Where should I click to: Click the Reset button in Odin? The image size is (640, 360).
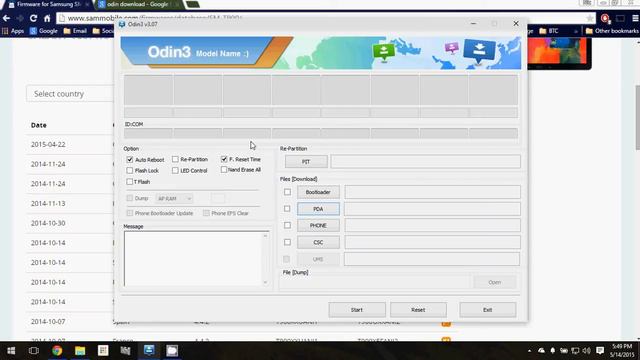tap(418, 310)
